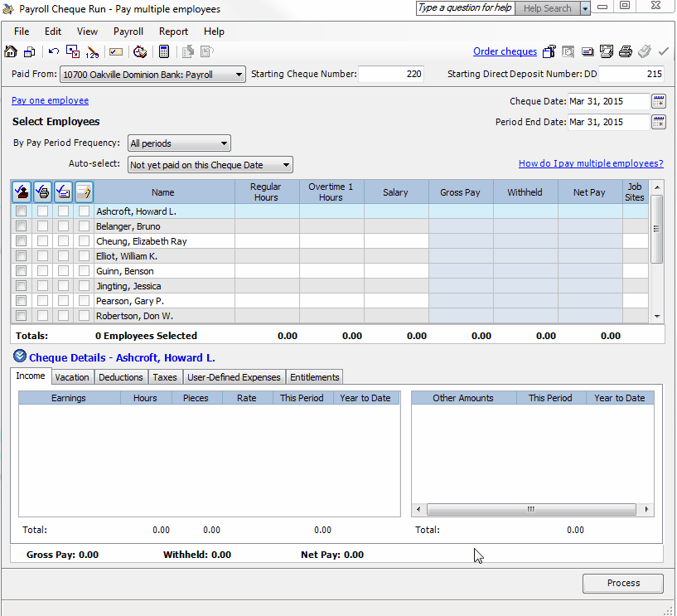Click the Undo arrow in the toolbar
The width and height of the screenshot is (677, 616).
click(x=54, y=51)
